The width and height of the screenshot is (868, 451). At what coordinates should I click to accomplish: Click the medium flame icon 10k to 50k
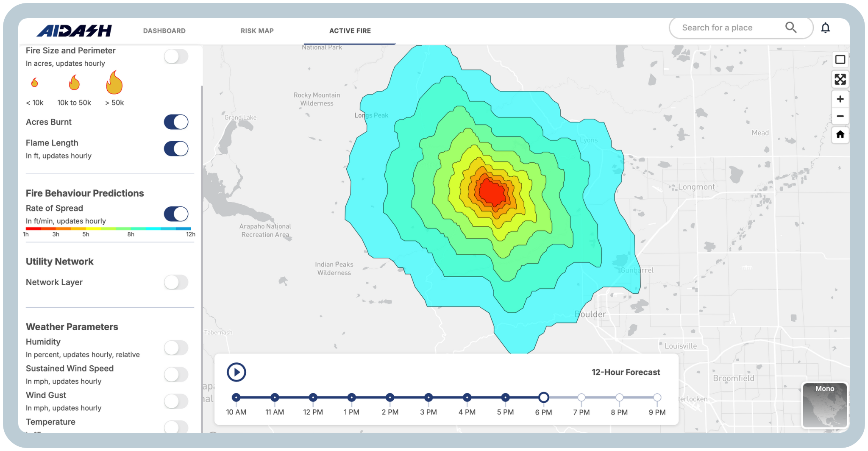(x=74, y=82)
